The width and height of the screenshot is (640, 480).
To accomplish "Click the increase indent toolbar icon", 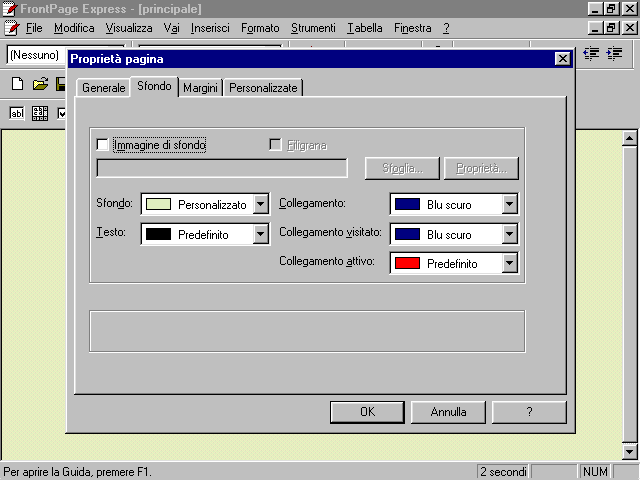I will point(614,54).
